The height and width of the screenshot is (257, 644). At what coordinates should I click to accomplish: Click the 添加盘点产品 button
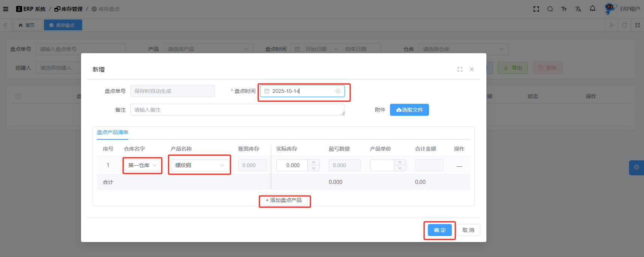click(x=284, y=200)
